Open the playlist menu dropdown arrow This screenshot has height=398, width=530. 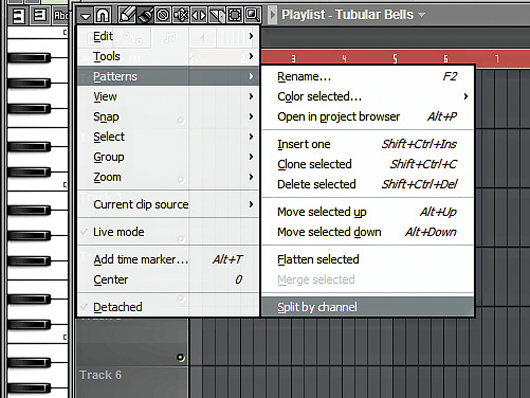coord(85,15)
